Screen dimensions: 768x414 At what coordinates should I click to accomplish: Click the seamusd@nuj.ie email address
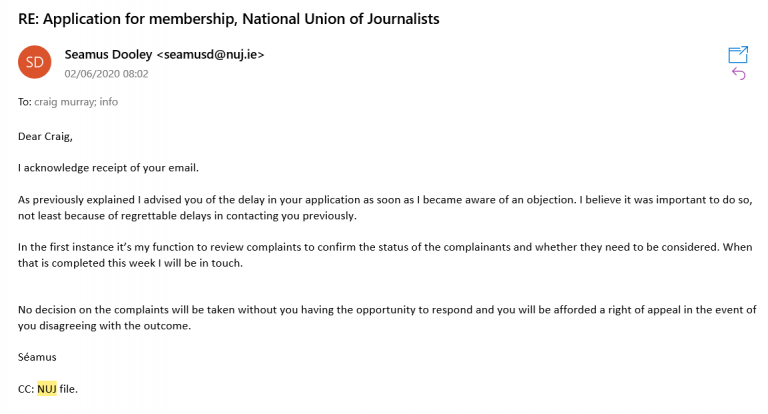(211, 55)
